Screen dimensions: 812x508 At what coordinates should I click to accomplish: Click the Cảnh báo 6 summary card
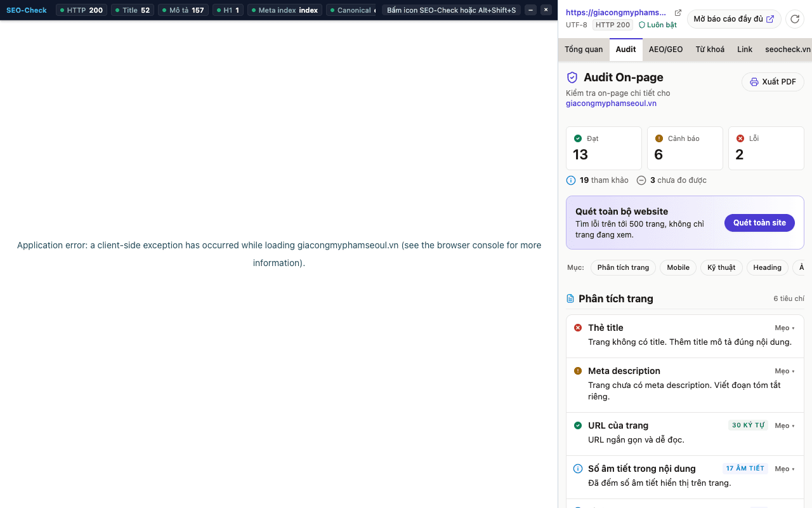[x=685, y=148]
